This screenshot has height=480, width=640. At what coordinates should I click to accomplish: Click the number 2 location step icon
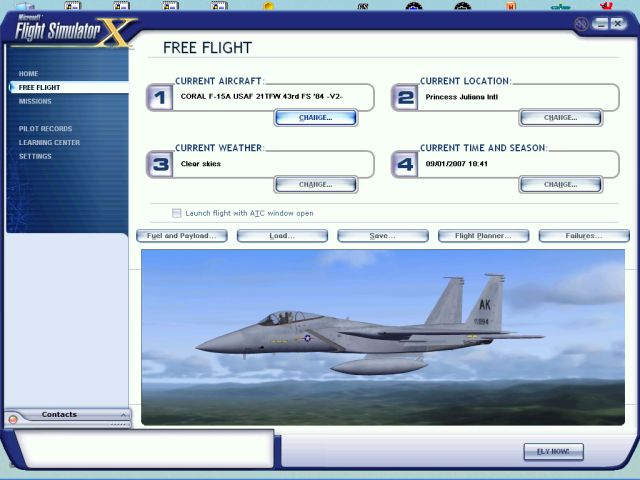[x=405, y=97]
